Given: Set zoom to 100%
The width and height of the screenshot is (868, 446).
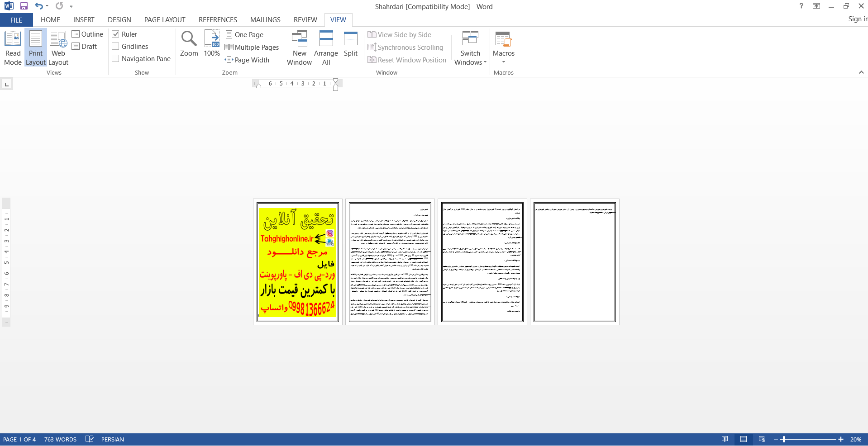Looking at the screenshot, I should pos(212,44).
